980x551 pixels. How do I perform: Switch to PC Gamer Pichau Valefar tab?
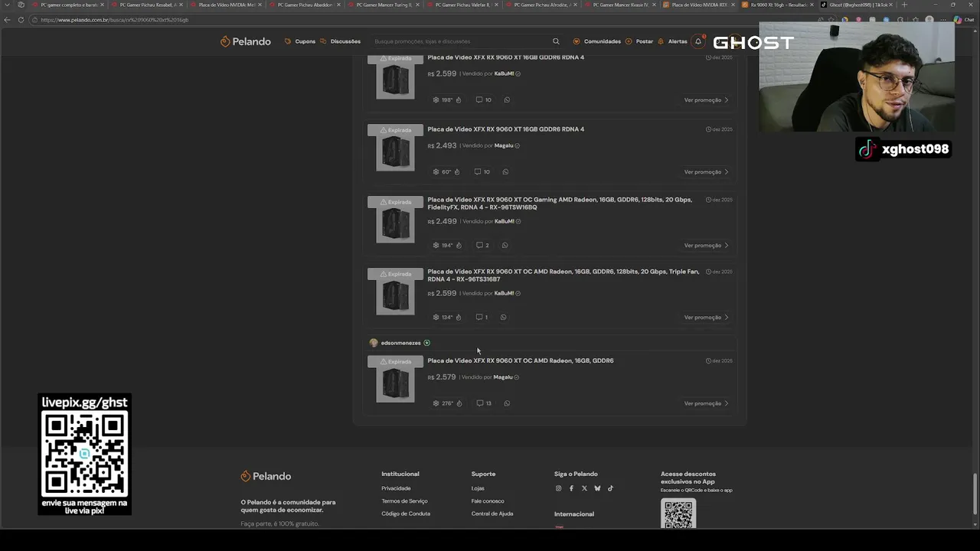coord(462,5)
